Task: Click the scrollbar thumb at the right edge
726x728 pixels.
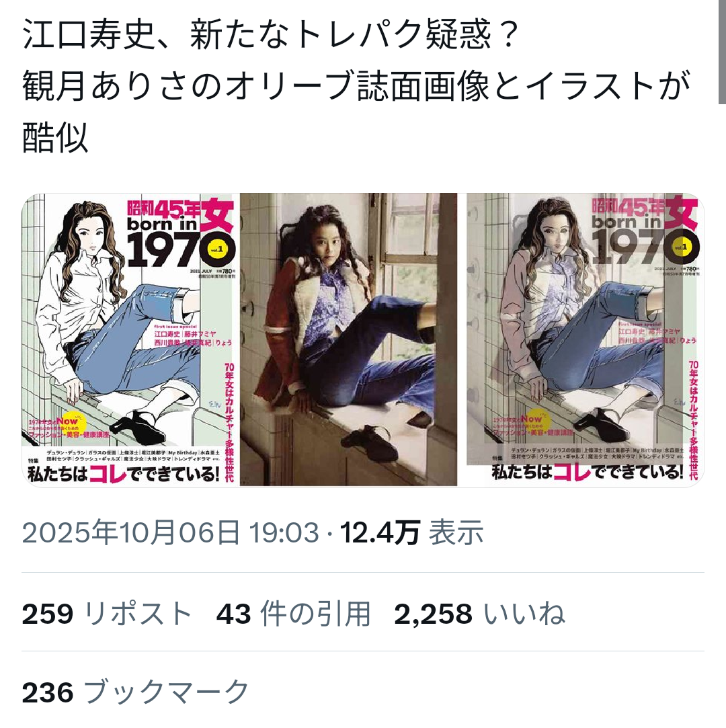Action: coord(722,51)
